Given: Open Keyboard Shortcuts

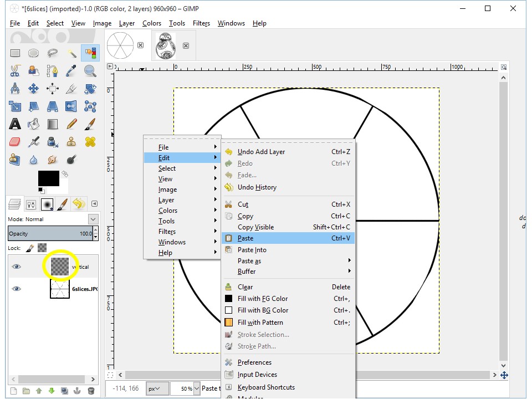Looking at the screenshot, I should click(288, 387).
